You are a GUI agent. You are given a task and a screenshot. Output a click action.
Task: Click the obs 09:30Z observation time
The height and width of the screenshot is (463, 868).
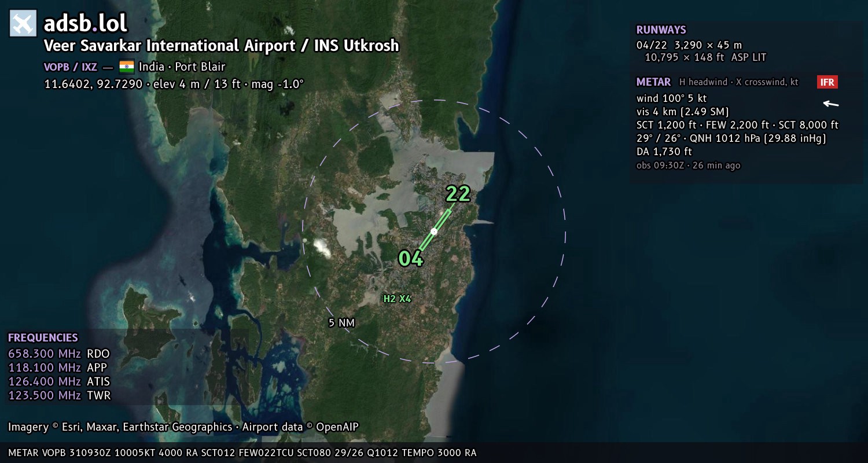point(688,166)
